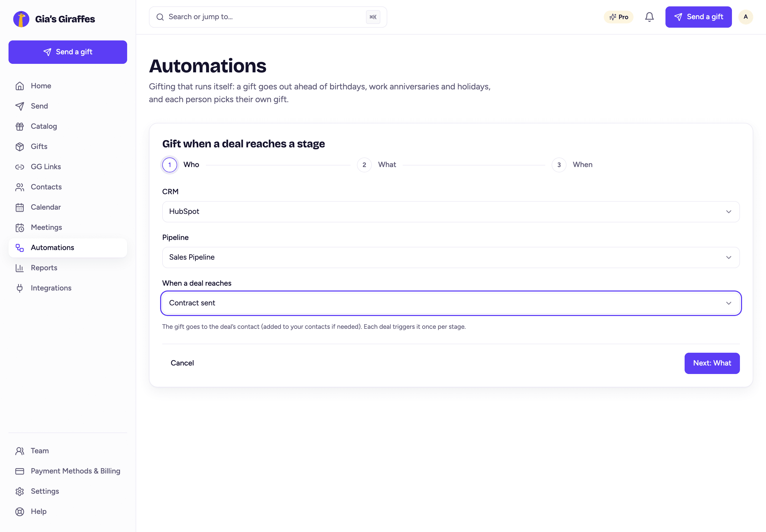Click the Next: What button
The image size is (766, 532).
point(712,363)
